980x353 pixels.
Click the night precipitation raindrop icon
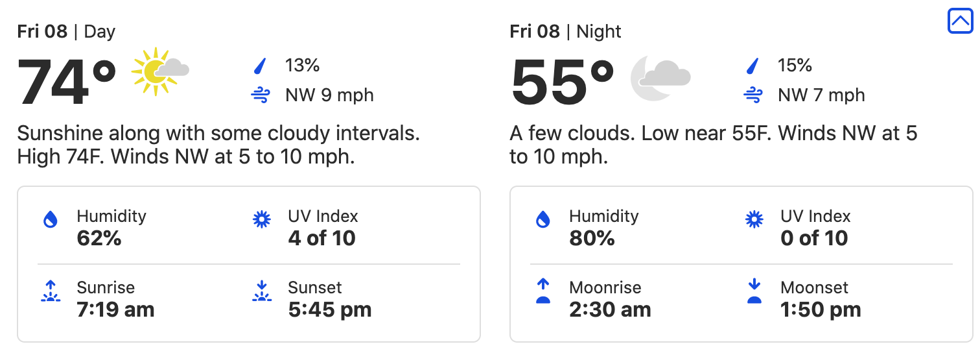[x=752, y=66]
